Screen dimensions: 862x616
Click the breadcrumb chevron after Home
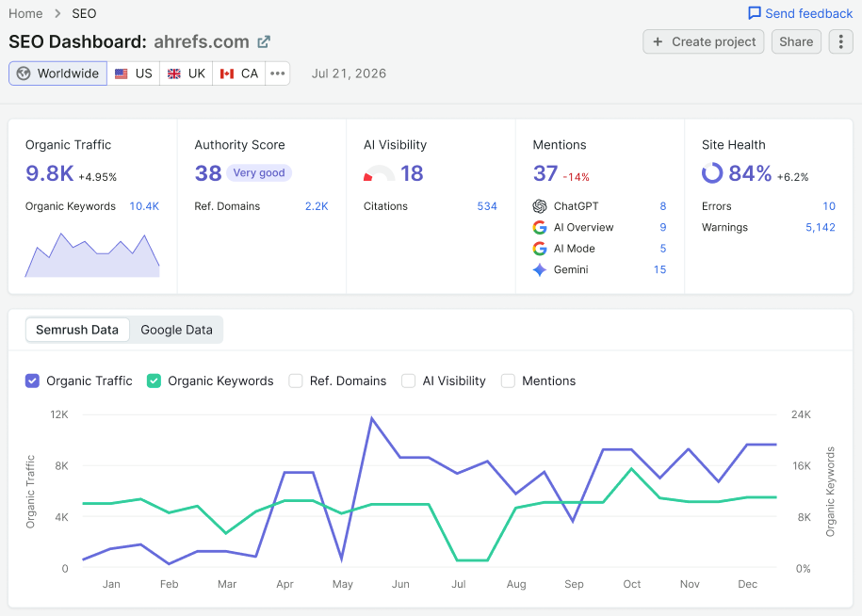click(57, 14)
